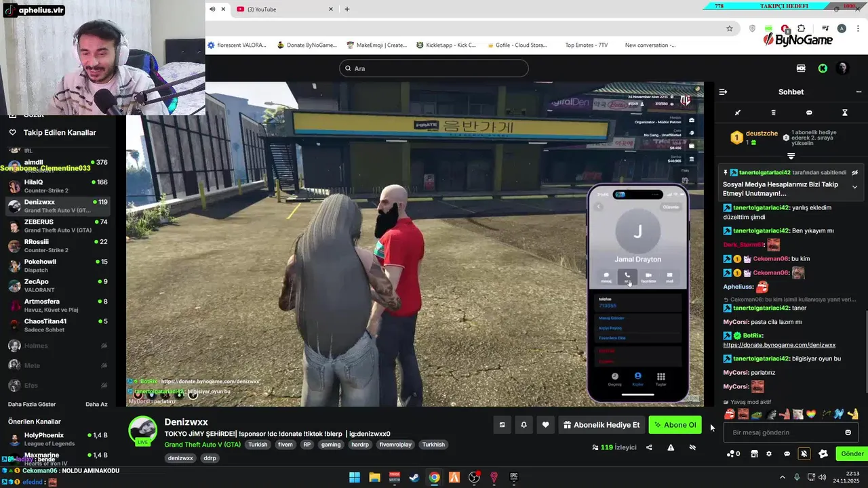
Task: Click the Denizwxx streamer avatar with LIVE badge
Action: pyautogui.click(x=143, y=430)
